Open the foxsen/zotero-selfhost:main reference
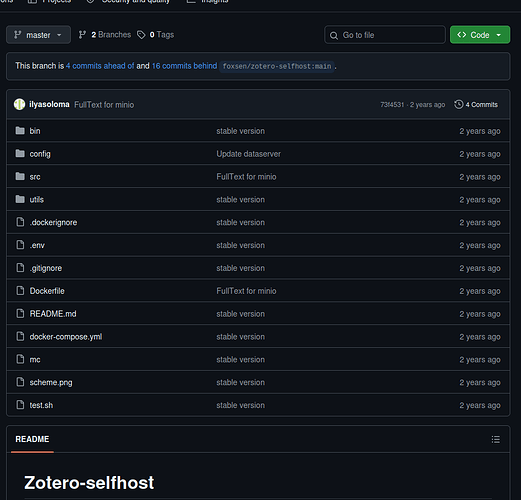 (x=277, y=66)
